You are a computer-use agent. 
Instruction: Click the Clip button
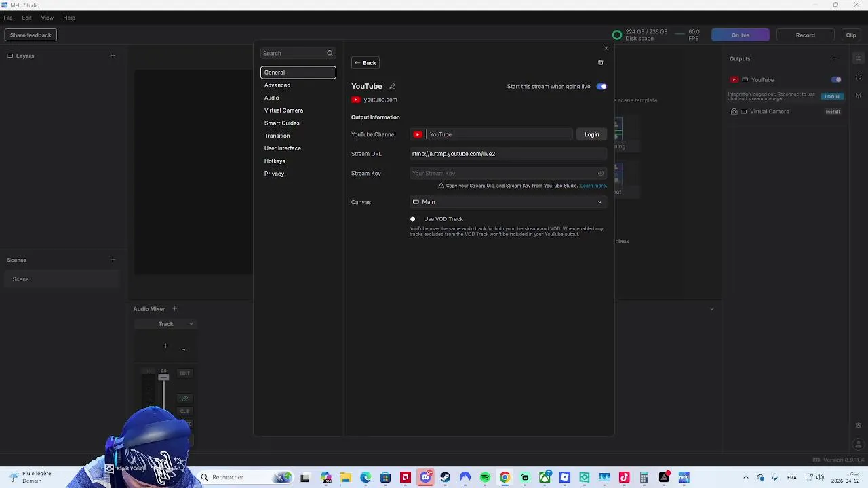[x=851, y=35]
